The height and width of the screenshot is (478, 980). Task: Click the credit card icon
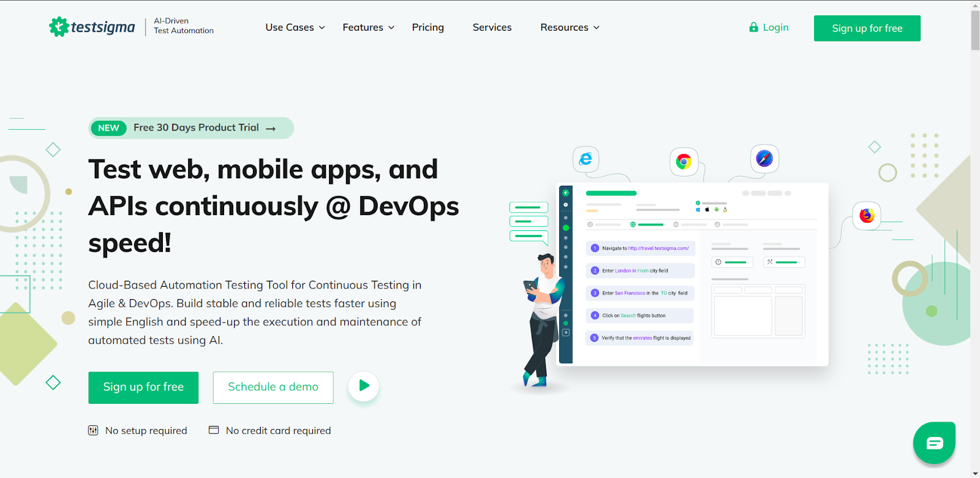214,430
